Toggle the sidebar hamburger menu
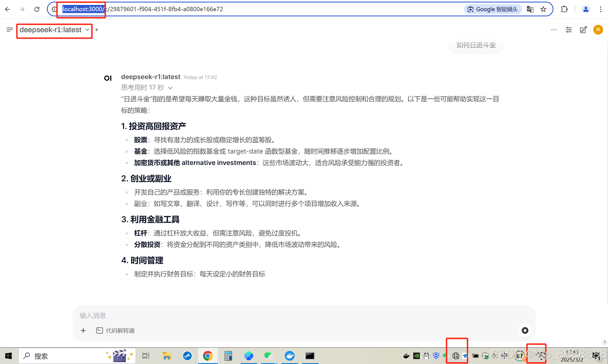The width and height of the screenshot is (608, 364). tap(10, 30)
